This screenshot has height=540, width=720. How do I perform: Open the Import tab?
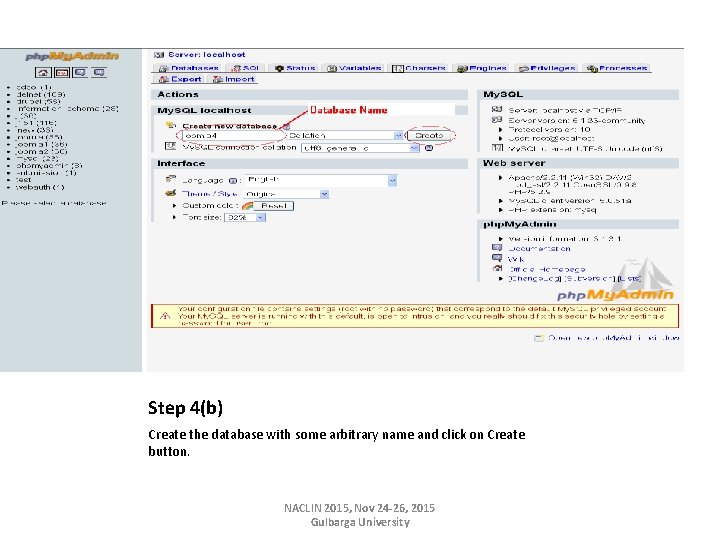pyautogui.click(x=234, y=79)
